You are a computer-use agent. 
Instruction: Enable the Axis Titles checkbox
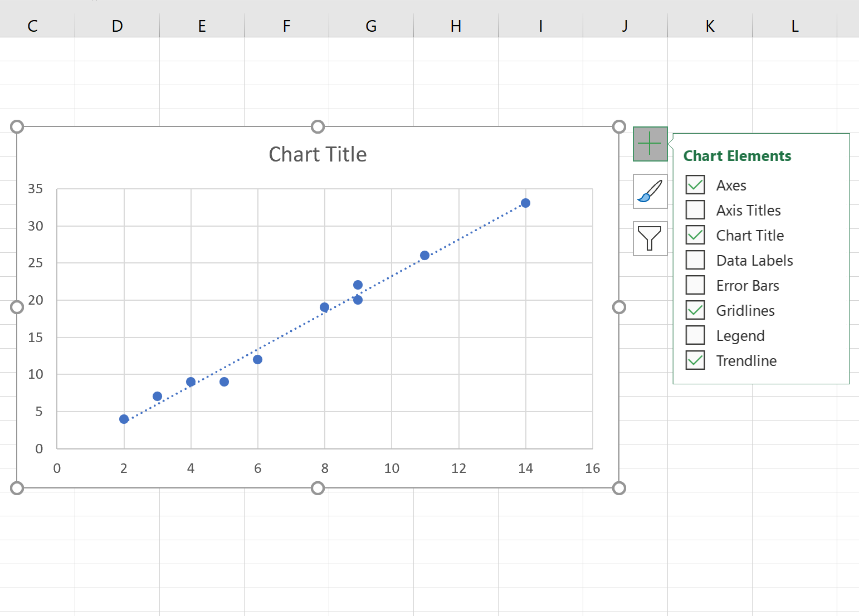pyautogui.click(x=695, y=210)
